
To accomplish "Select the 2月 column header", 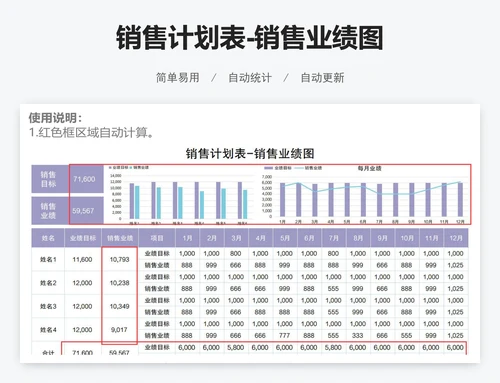I will [212, 238].
